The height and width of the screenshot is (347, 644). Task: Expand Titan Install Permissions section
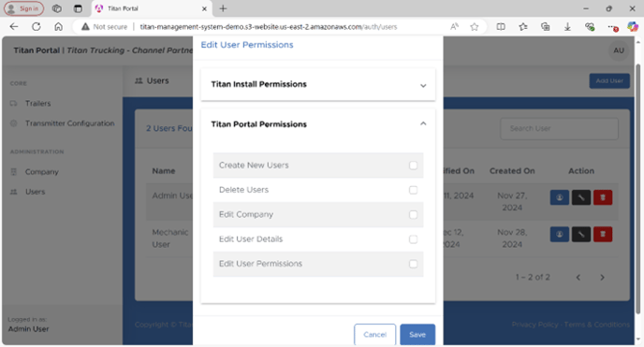pyautogui.click(x=318, y=84)
